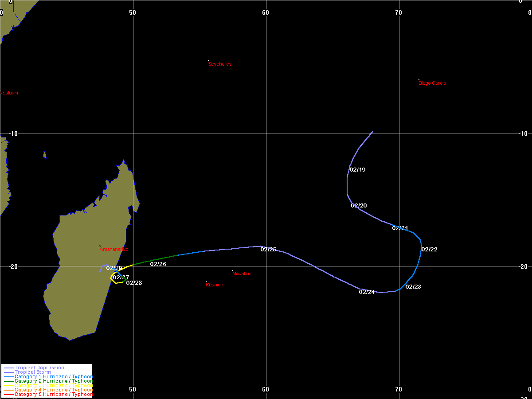532x399 pixels.
Task: Click the 02/28 track date marker
Action: 134,283
